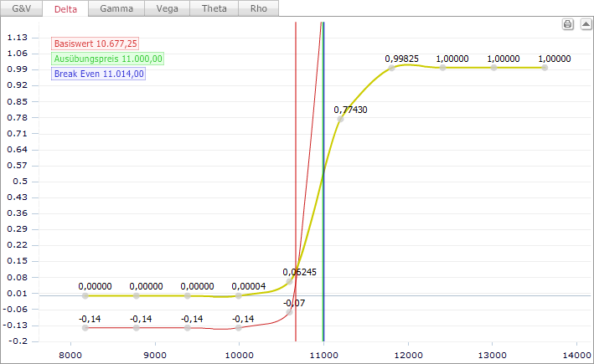Click the leftmost yellow point labeled 0,00000

tap(85, 295)
